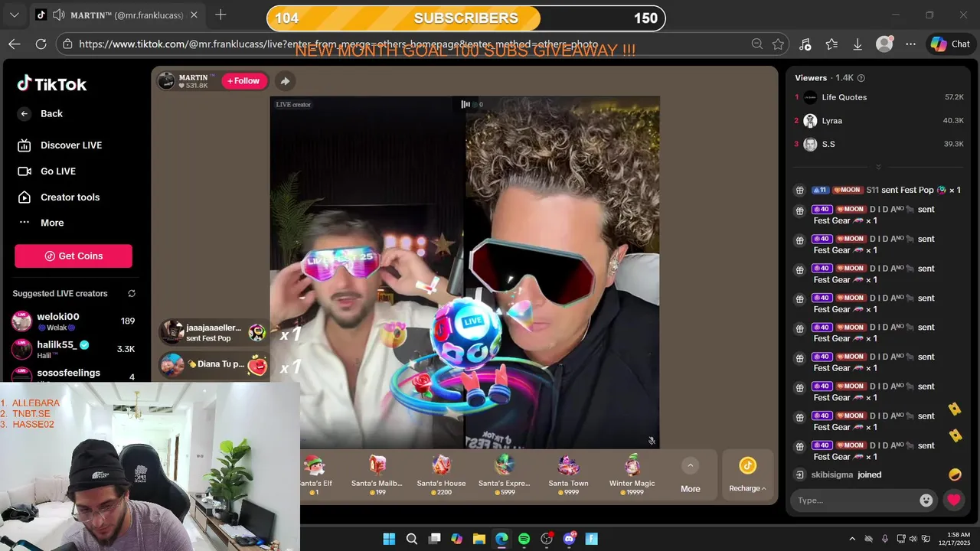
Task: Open the Windows Start menu
Action: [x=389, y=539]
